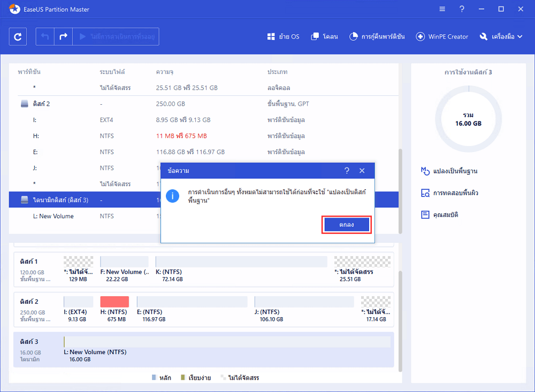The image size is (535, 392).
Task: Select การทดสอบพื้นผิว surface test
Action: (449, 193)
